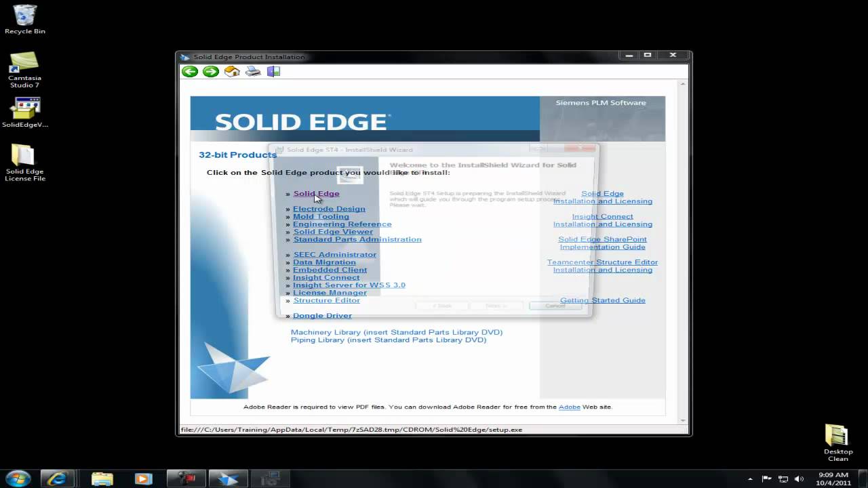
Task: Select the SolidEdgeV... desktop icon
Action: pyautogui.click(x=25, y=113)
